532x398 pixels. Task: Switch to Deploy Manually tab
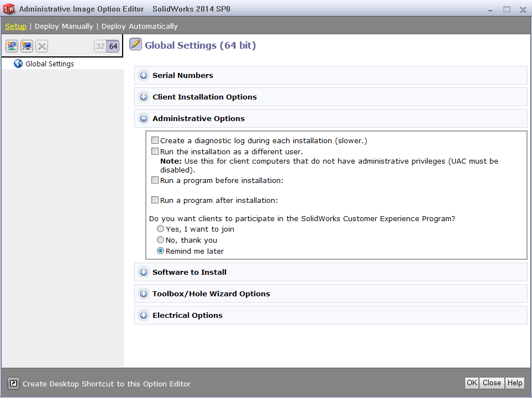coord(64,26)
